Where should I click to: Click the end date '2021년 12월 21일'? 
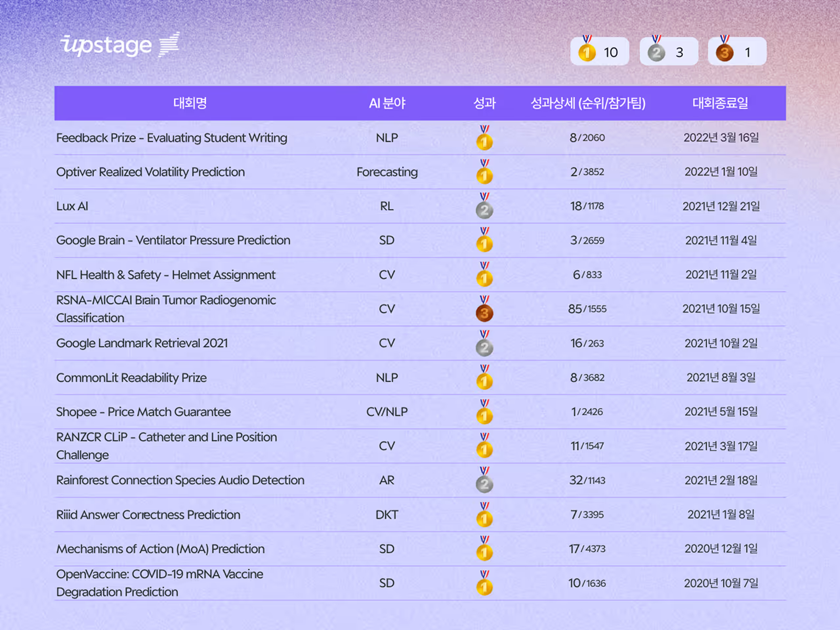[x=721, y=206]
